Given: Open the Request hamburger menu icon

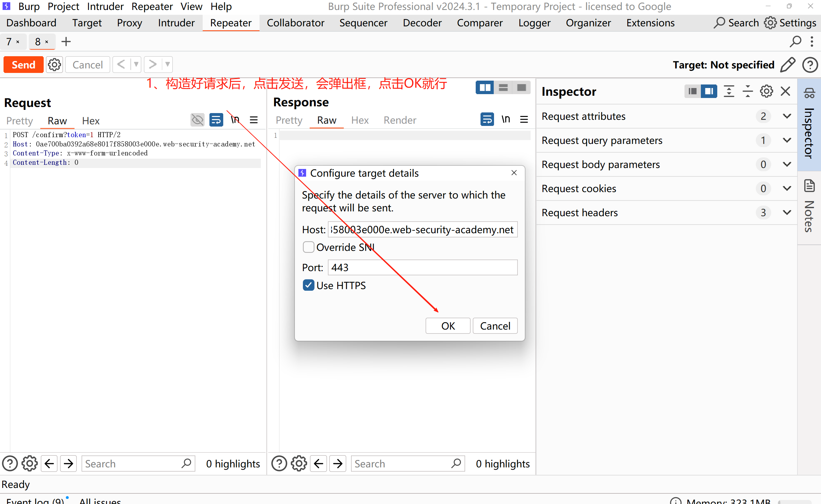Looking at the screenshot, I should pos(254,120).
